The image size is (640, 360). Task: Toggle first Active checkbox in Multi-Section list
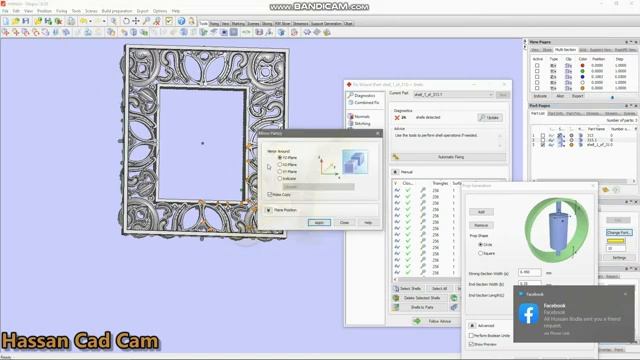(537, 65)
